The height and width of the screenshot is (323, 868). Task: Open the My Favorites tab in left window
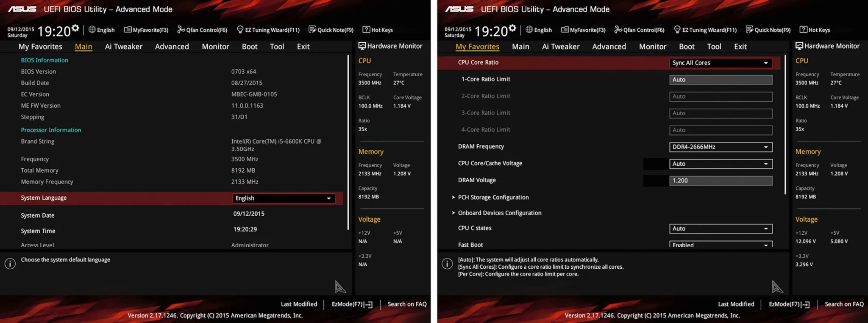(x=40, y=47)
